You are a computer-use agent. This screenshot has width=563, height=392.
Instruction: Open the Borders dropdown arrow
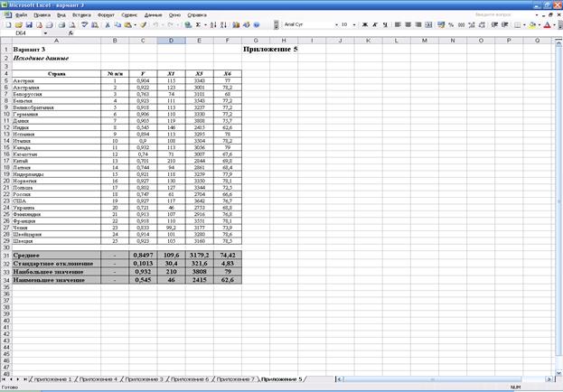(524, 24)
